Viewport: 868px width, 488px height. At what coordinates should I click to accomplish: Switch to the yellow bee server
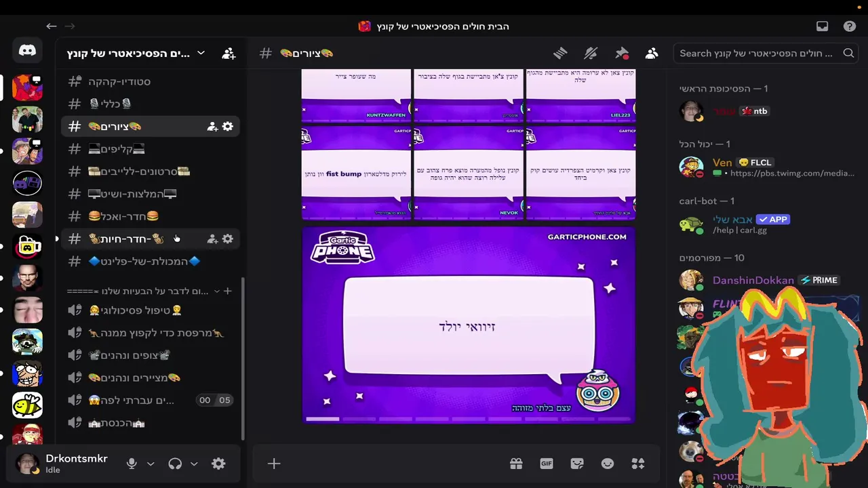[27, 405]
